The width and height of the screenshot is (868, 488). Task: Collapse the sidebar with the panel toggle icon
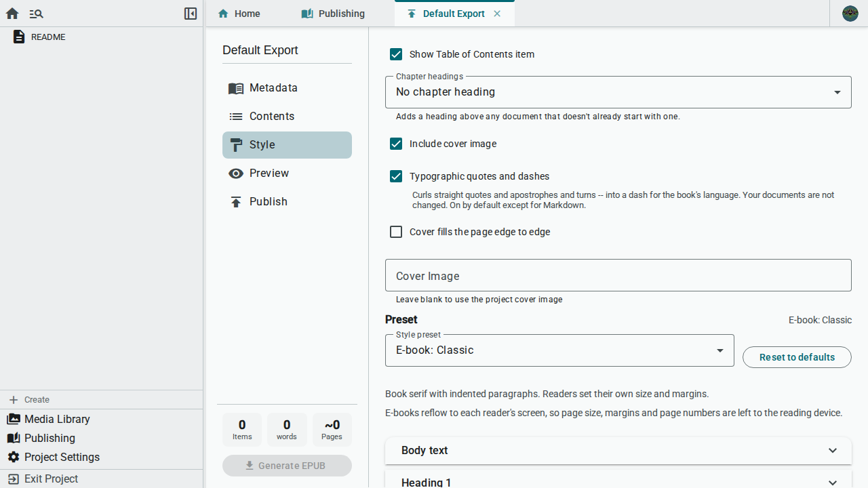[x=191, y=14]
